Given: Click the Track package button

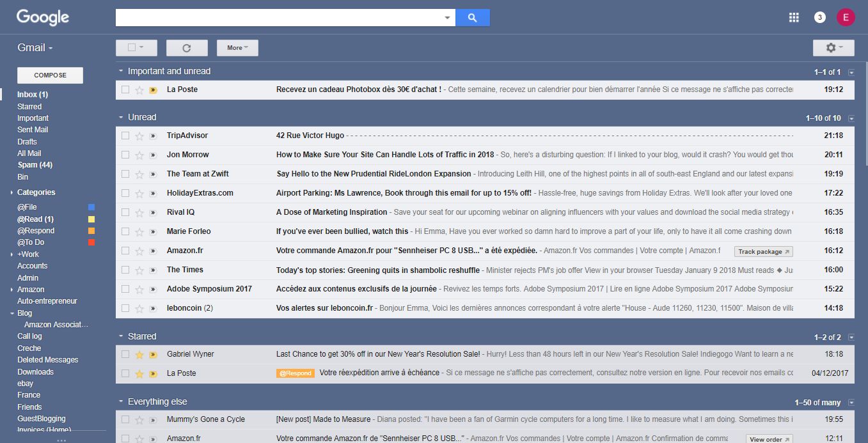Looking at the screenshot, I should (762, 251).
